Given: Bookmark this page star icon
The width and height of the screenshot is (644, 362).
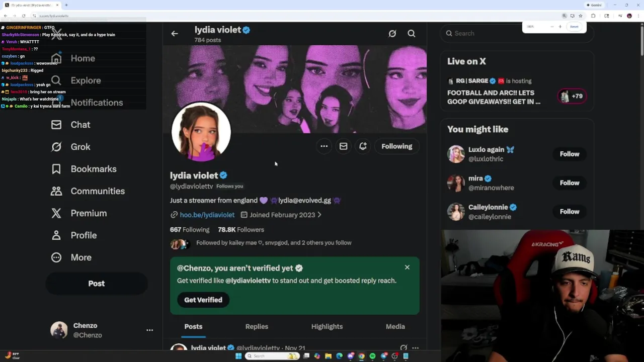Looking at the screenshot, I should 581,16.
